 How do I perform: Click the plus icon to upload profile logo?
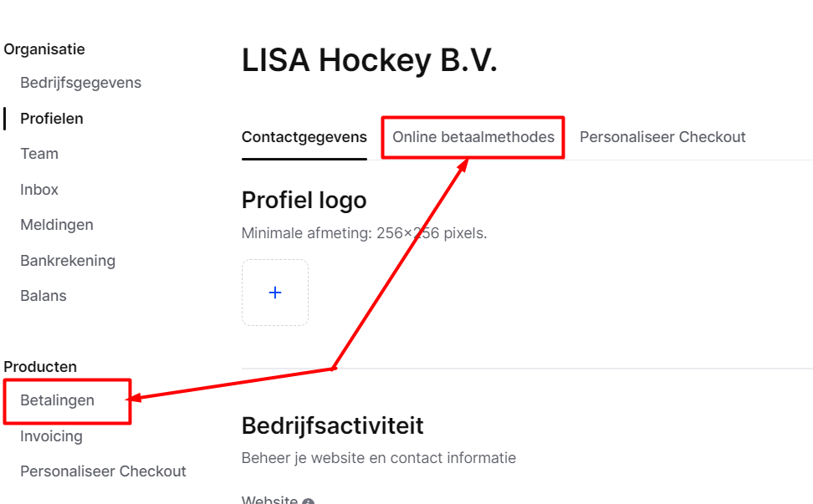pos(275,293)
